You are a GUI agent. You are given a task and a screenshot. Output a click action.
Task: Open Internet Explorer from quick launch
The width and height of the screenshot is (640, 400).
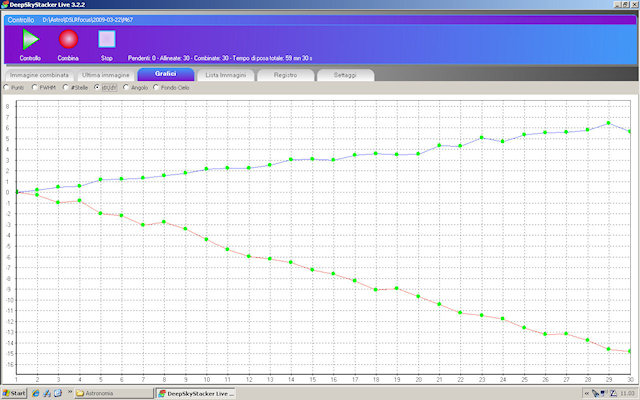tap(36, 393)
